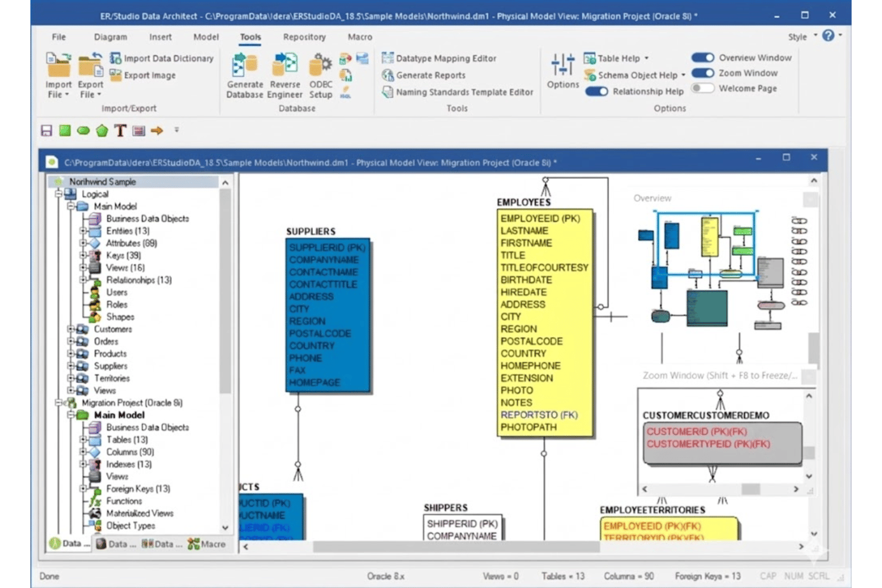Screen dimensions: 882x588
Task: Click the Object Types tree icon
Action: click(x=94, y=525)
